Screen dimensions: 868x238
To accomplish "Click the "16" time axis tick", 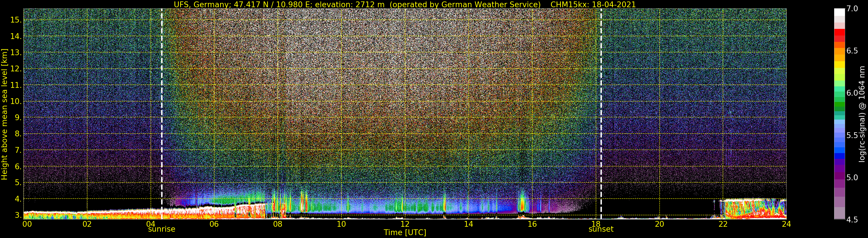I will [532, 224].
